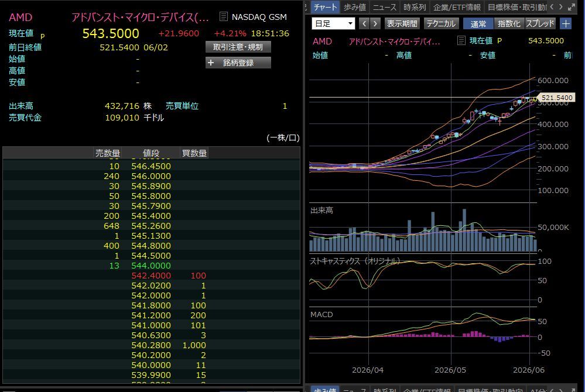Select the 指数化 chart mode
Viewport: 585px width, 392px height.
tap(508, 23)
